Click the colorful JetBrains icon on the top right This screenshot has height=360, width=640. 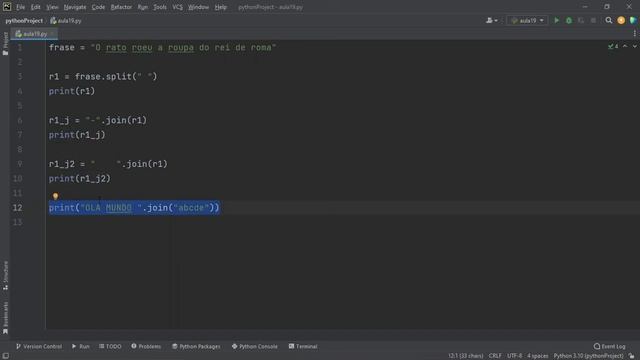tap(633, 20)
